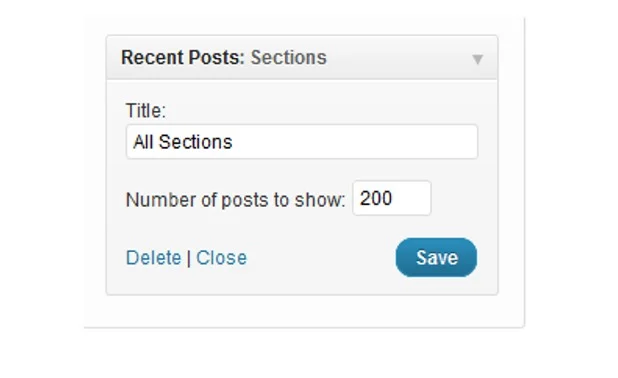Screen dimensions: 618x378
Task: Delete the Recent Posts widget
Action: [x=153, y=258]
